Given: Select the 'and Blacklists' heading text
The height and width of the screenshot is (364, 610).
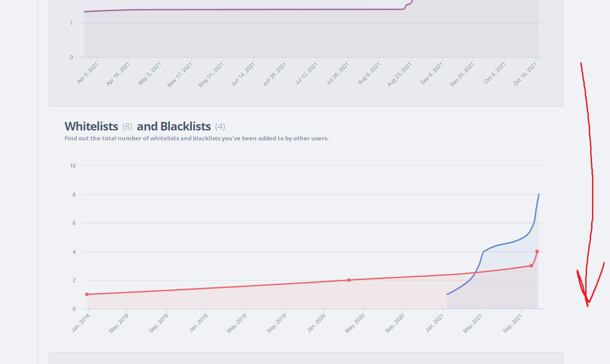Looking at the screenshot, I should tap(174, 126).
